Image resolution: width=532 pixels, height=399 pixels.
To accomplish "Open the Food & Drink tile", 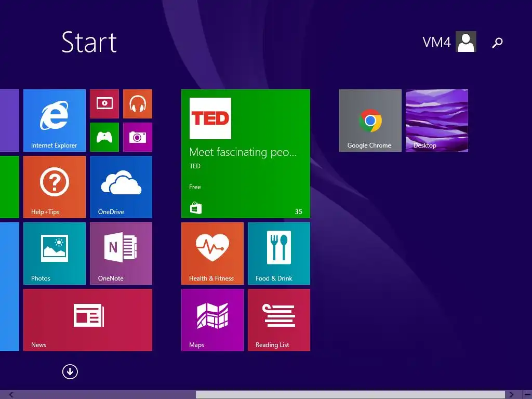I will pyautogui.click(x=279, y=254).
